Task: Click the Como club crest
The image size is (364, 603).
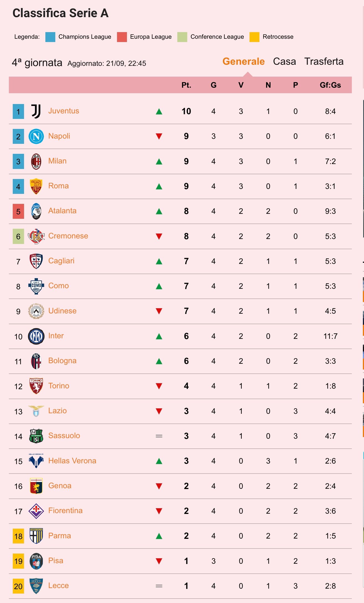Action: pos(36,286)
